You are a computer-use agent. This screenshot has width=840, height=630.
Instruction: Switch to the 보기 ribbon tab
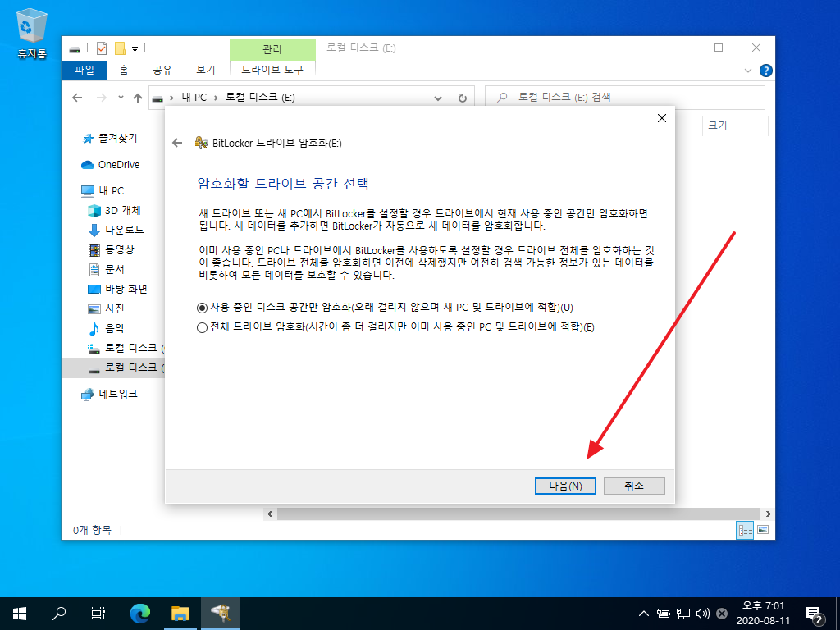coord(206,70)
